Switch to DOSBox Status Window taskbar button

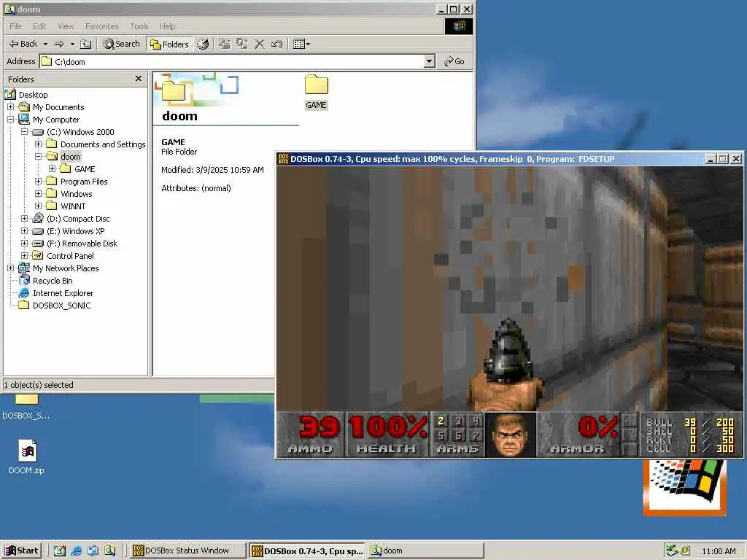pos(187,551)
